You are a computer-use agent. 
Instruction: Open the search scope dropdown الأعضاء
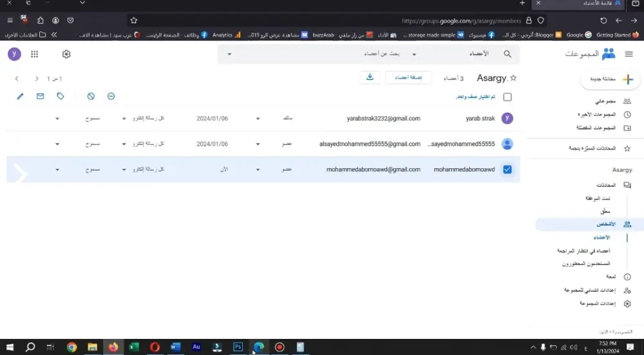click(414, 54)
